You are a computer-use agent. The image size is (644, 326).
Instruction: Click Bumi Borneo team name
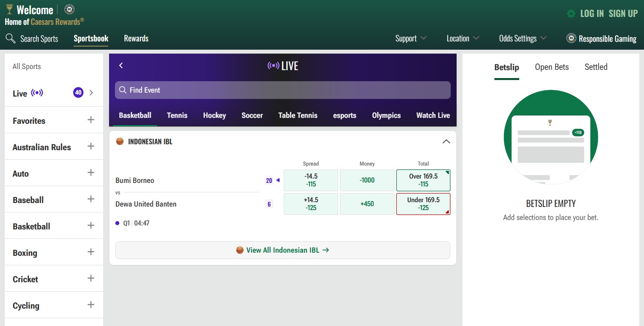point(135,181)
